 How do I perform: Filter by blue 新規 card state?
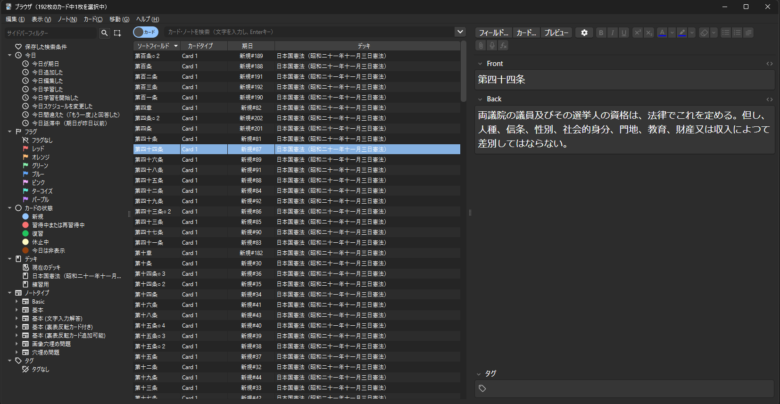coord(38,215)
